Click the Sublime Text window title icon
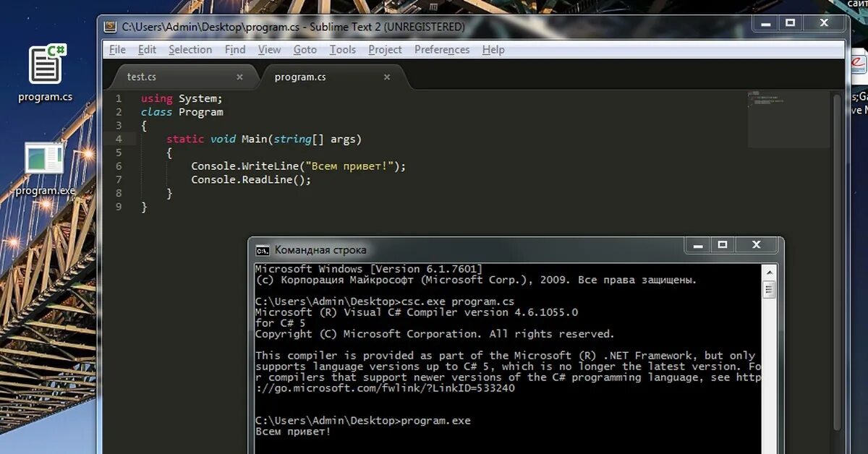The height and width of the screenshot is (454, 868). pyautogui.click(x=110, y=27)
